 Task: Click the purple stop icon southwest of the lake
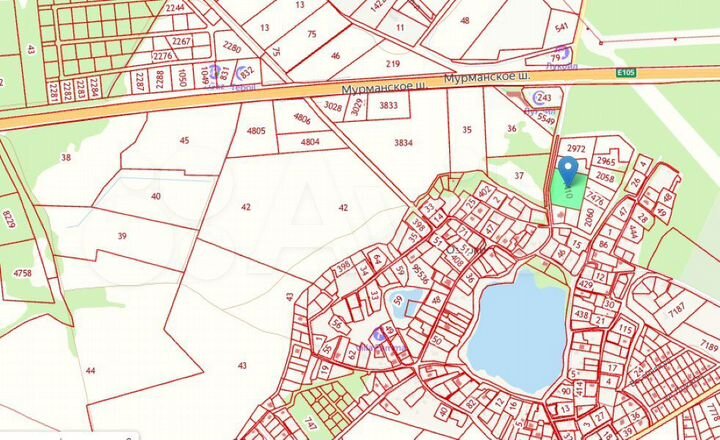pos(380,335)
